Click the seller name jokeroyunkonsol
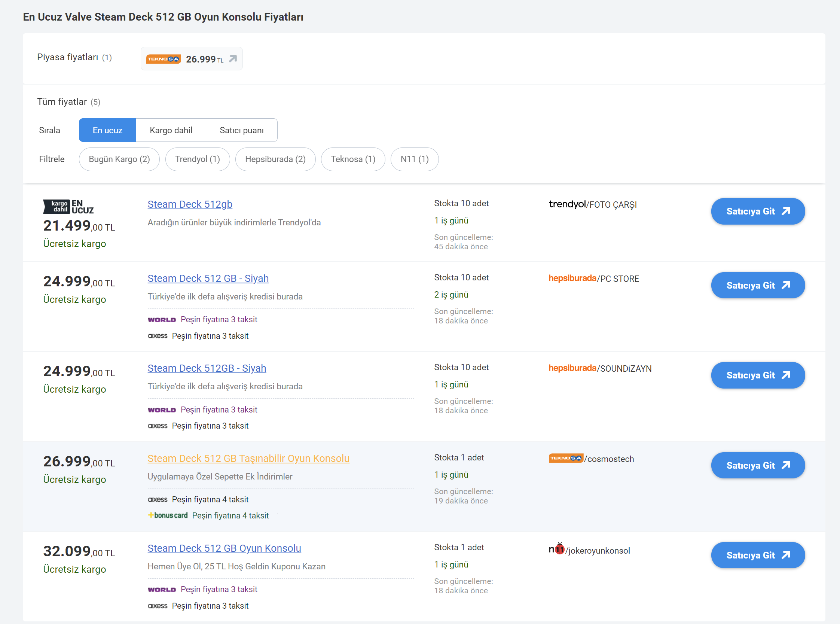The height and width of the screenshot is (624, 840). [599, 551]
